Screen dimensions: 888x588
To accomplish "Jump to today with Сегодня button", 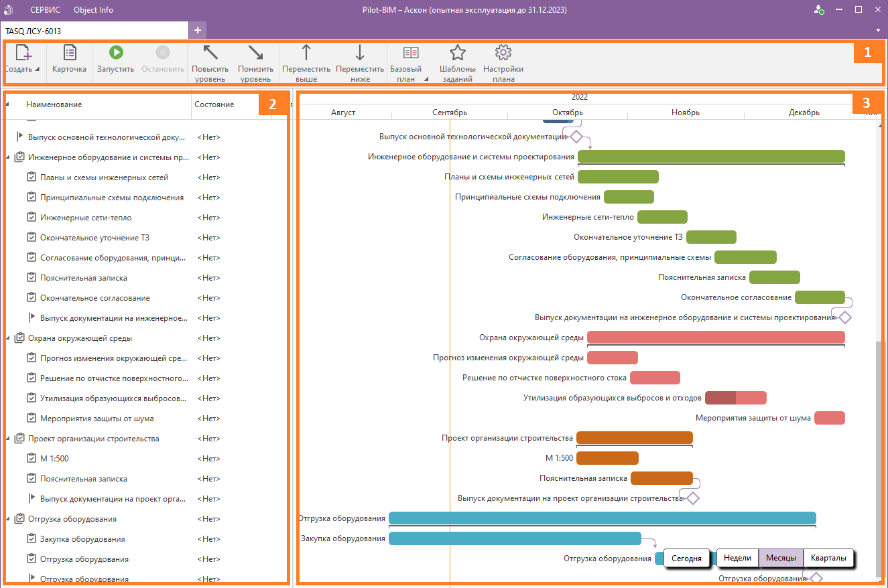I will point(687,558).
